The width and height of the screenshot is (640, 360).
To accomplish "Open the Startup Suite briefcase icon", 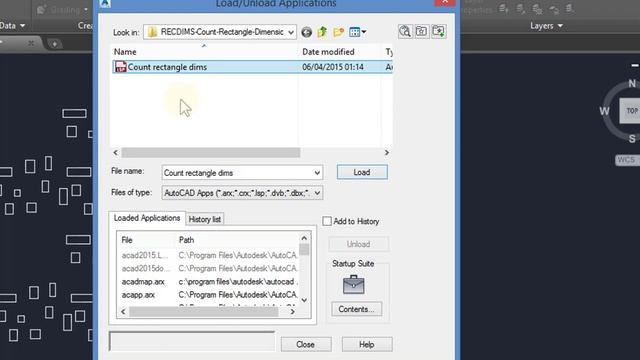I will point(353,284).
